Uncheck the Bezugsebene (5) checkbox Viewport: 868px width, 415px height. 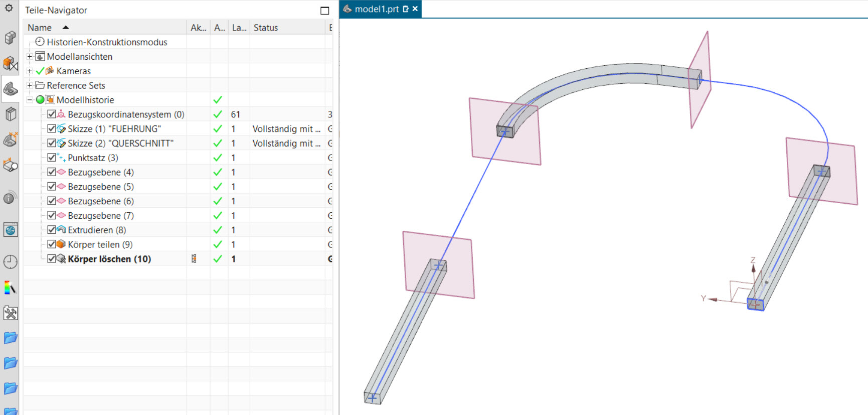pos(52,187)
